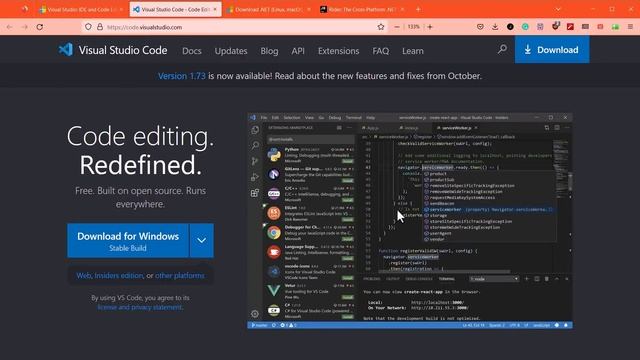Click the purple square extension icon

tap(540, 27)
